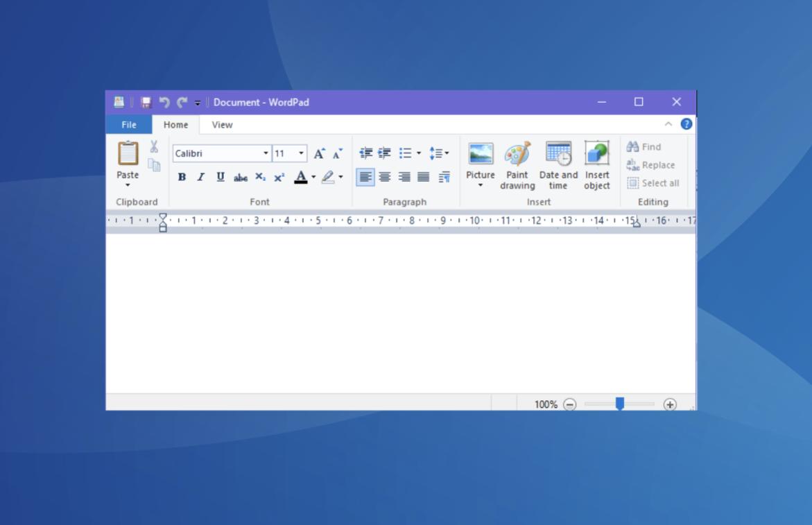Open the font size dropdown arrow

point(301,153)
